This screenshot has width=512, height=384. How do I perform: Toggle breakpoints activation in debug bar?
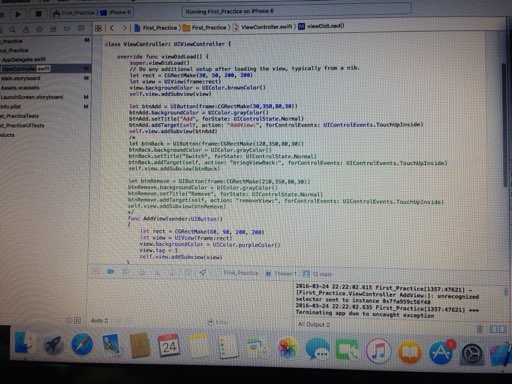click(111, 272)
